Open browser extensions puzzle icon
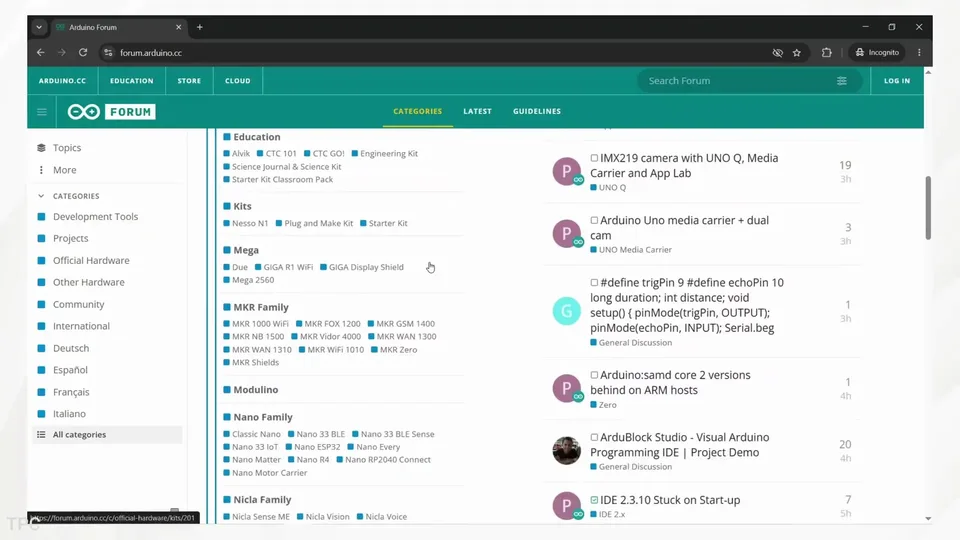The width and height of the screenshot is (960, 540). point(827,53)
